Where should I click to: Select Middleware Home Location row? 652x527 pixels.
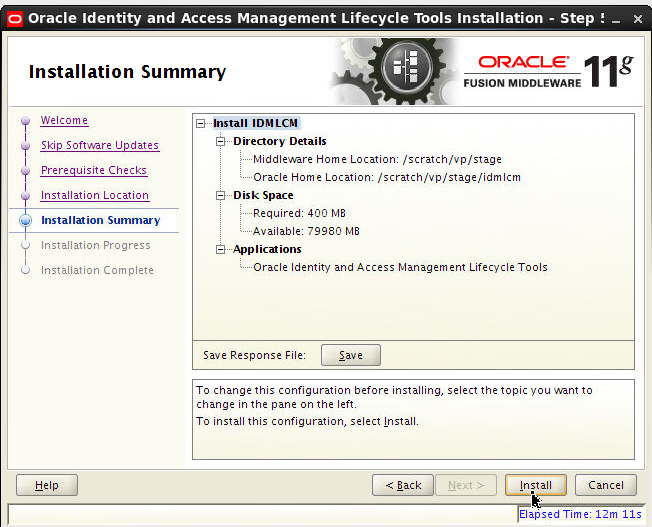coord(377,159)
